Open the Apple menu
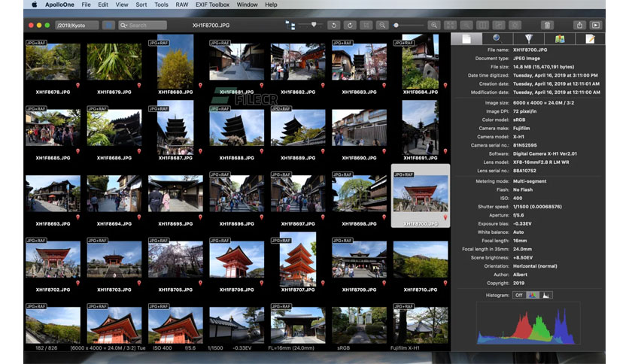 (35, 5)
